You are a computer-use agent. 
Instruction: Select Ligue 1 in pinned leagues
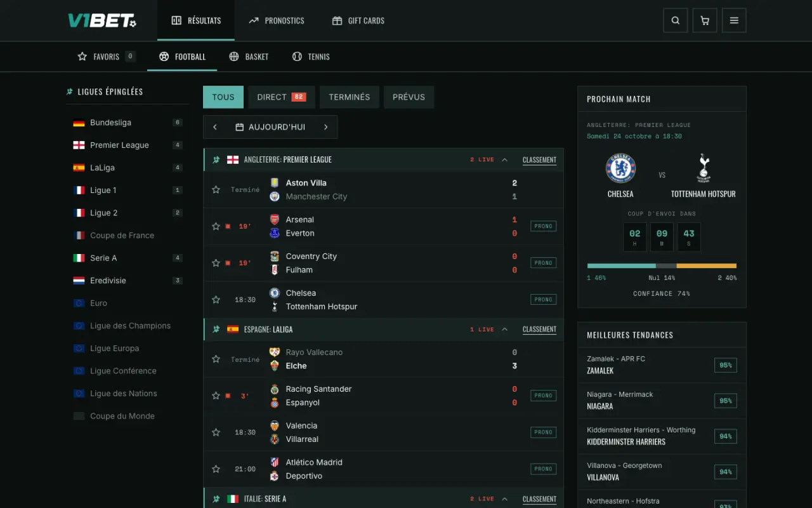pos(128,190)
